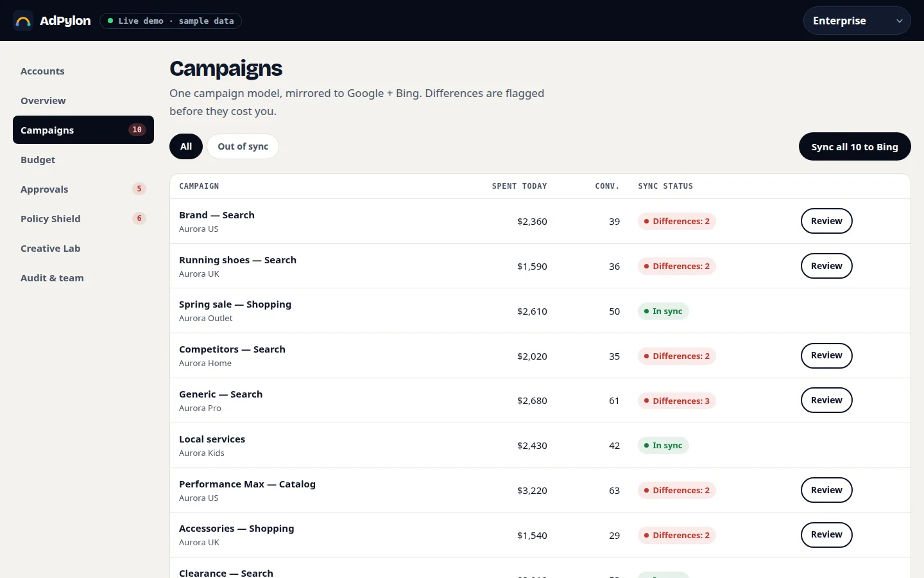Select the All filter tab
924x578 pixels.
[x=186, y=146]
